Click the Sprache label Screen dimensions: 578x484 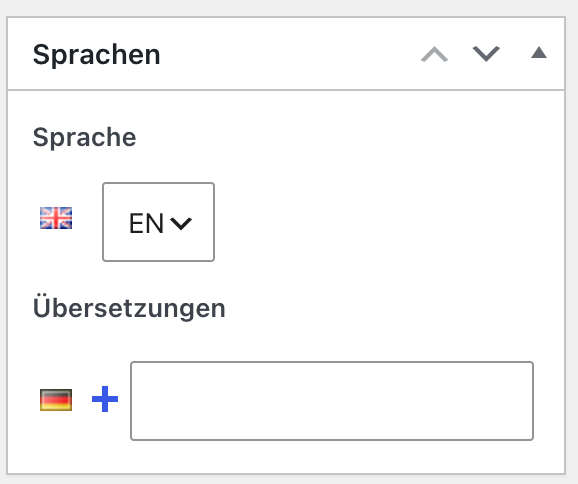click(x=84, y=137)
